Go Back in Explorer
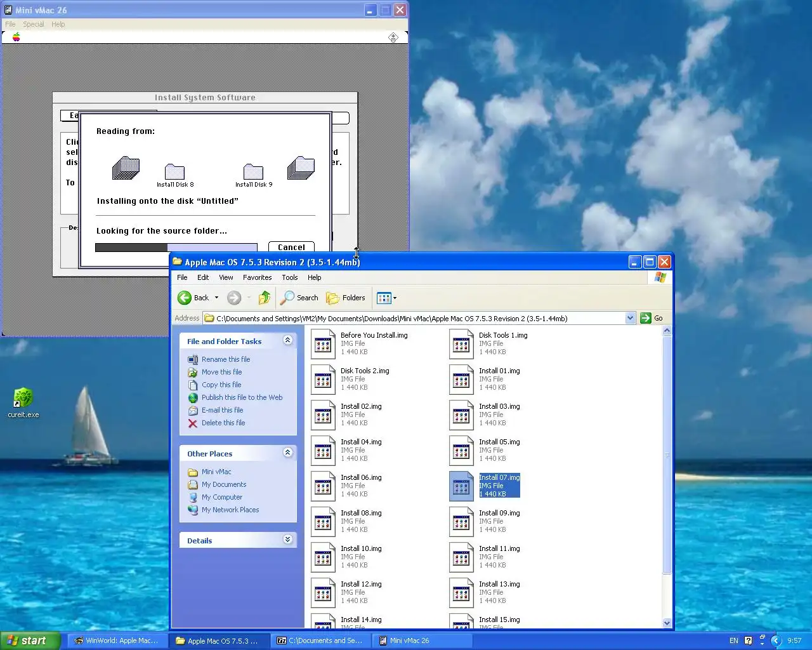The height and width of the screenshot is (650, 812). [193, 298]
